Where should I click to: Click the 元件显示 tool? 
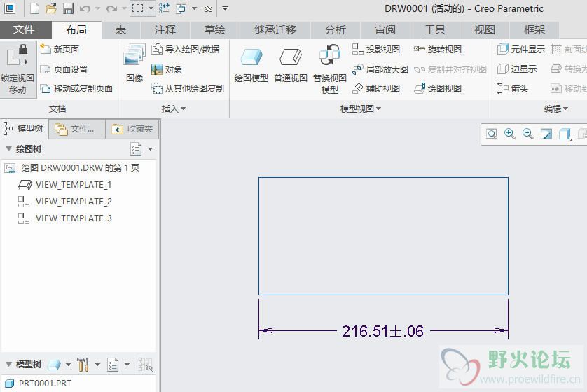[520, 49]
